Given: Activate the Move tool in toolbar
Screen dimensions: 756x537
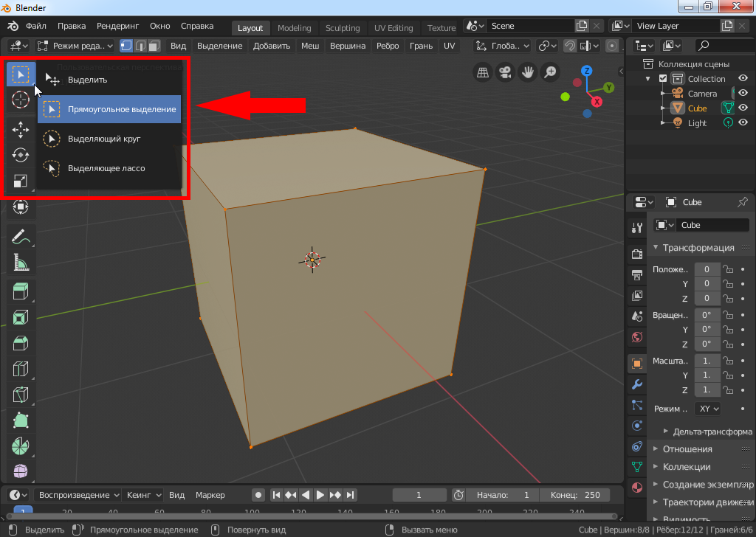Looking at the screenshot, I should coord(21,129).
